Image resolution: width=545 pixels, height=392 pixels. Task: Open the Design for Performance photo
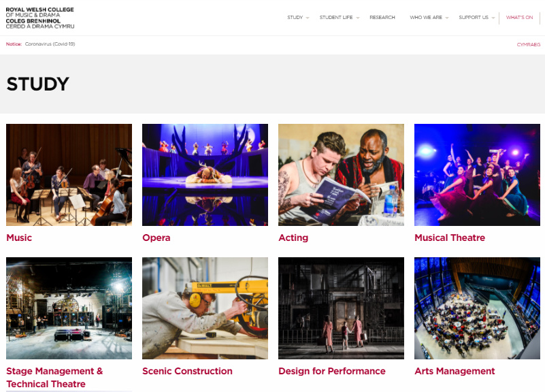341,308
